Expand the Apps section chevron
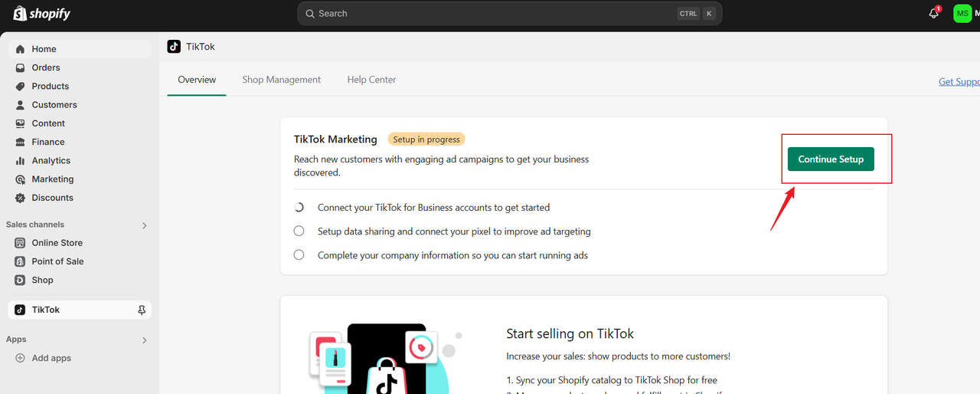The height and width of the screenshot is (394, 980). [144, 340]
